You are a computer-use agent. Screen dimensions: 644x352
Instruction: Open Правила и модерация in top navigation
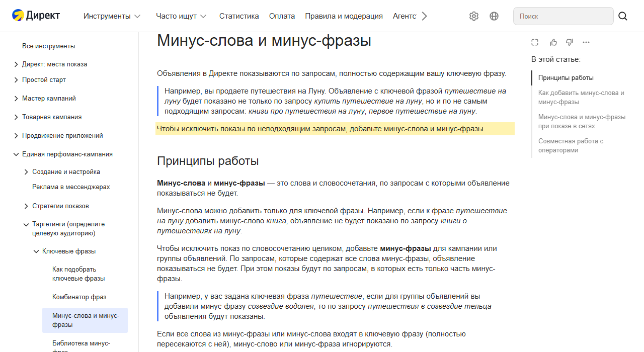click(x=344, y=16)
